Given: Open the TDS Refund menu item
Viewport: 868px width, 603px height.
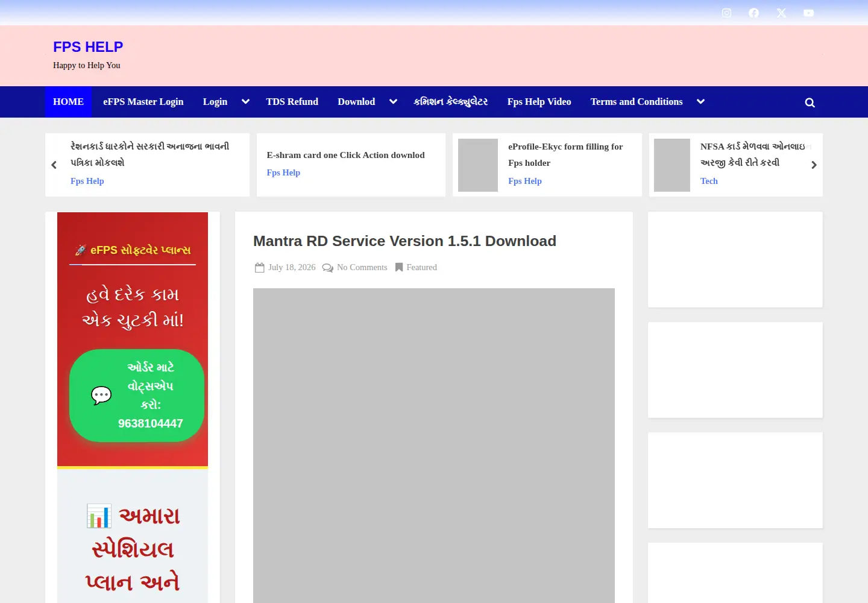Looking at the screenshot, I should point(292,102).
